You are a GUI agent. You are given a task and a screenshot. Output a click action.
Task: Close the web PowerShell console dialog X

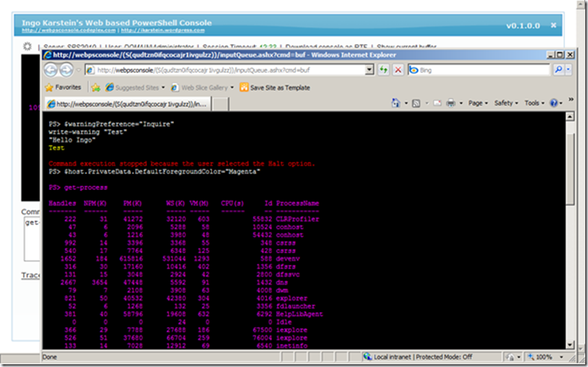pos(554,25)
